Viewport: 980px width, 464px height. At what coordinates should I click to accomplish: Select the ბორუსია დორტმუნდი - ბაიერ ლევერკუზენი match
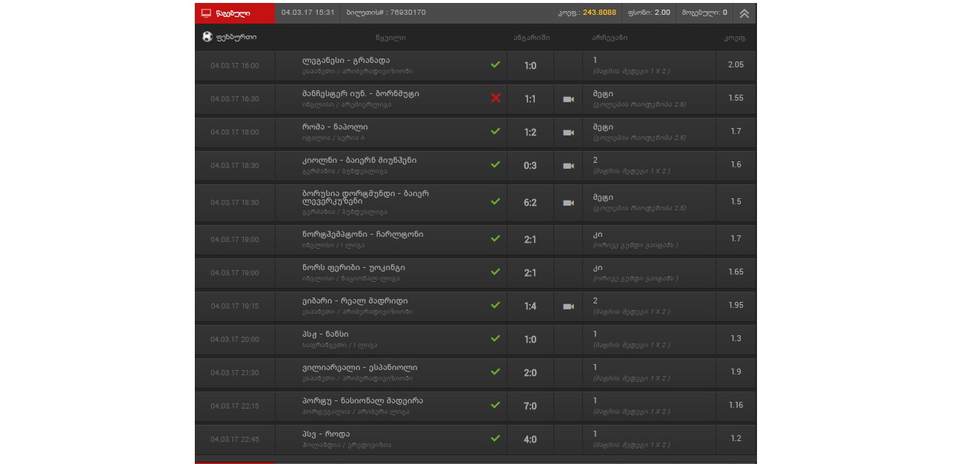365,197
